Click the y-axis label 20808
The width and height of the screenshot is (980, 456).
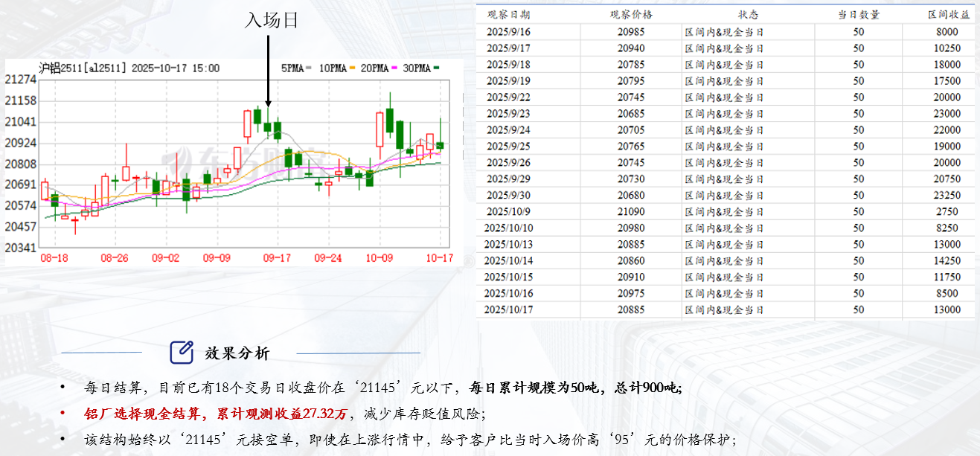pos(20,164)
